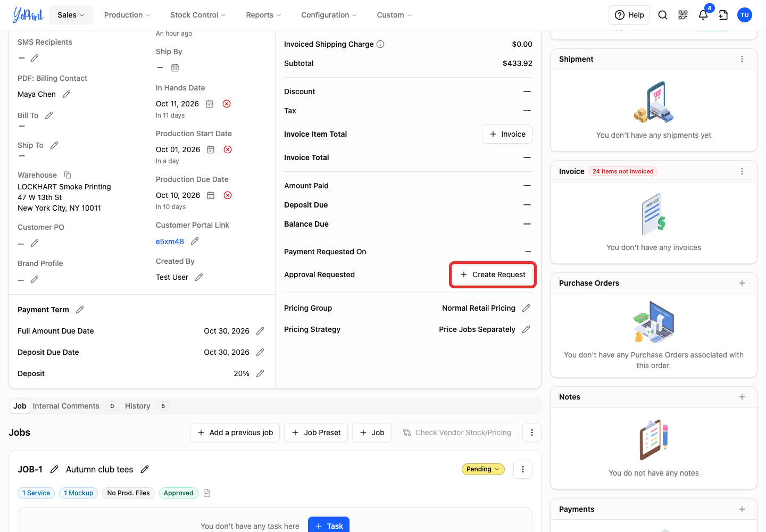Image resolution: width=766 pixels, height=532 pixels.
Task: Edit SMS Recipients with pencil icon
Action: coord(35,58)
